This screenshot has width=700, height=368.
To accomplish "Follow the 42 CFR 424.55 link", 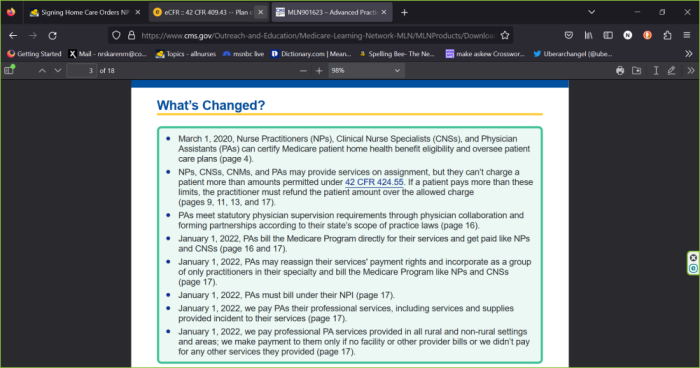I will [374, 182].
